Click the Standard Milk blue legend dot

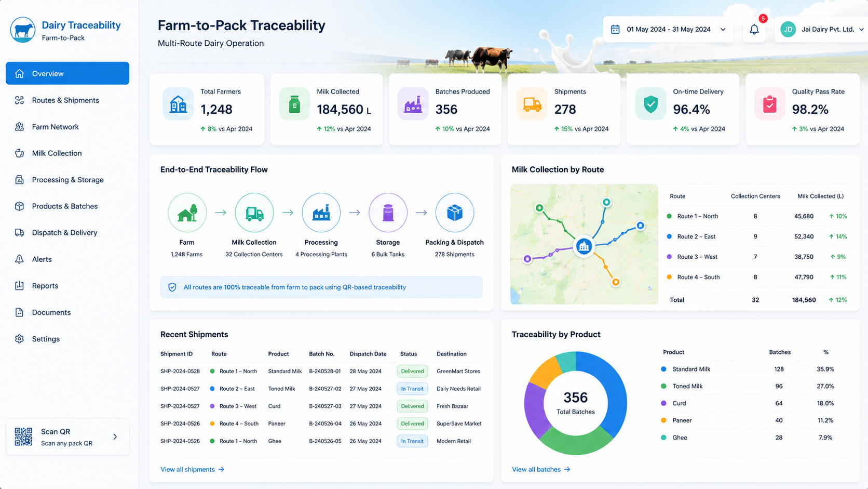pyautogui.click(x=663, y=369)
